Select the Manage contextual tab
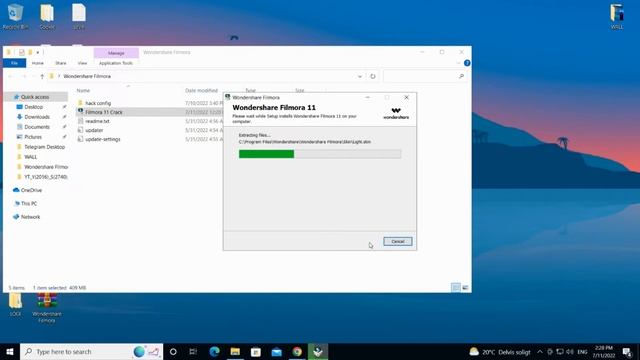This screenshot has height=360, width=640. (116, 53)
